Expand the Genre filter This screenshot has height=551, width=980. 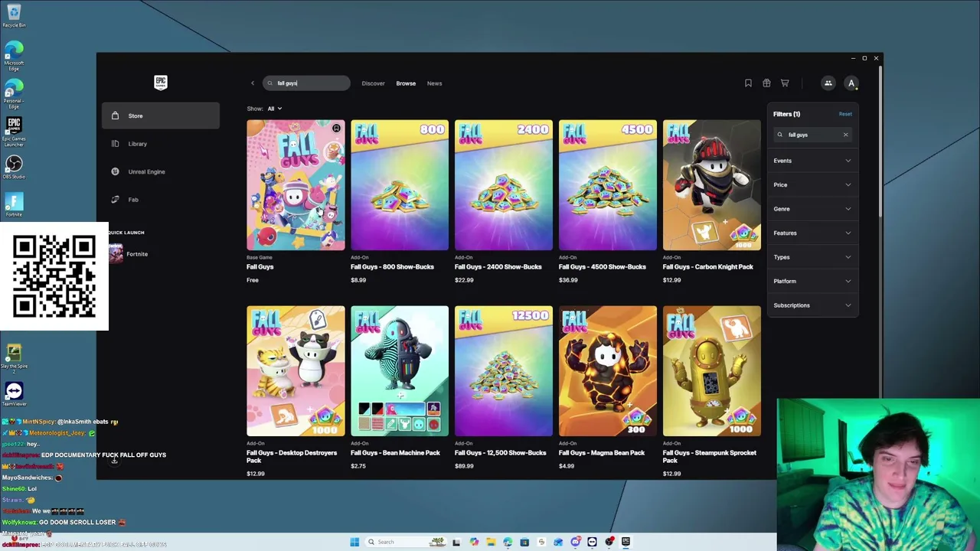(812, 209)
